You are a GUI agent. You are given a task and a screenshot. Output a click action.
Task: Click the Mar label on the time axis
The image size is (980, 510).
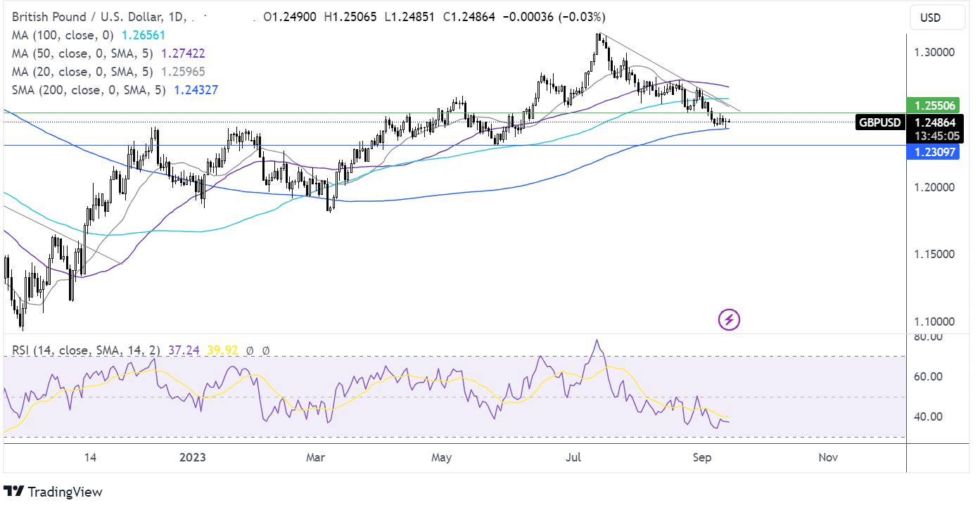coord(316,458)
